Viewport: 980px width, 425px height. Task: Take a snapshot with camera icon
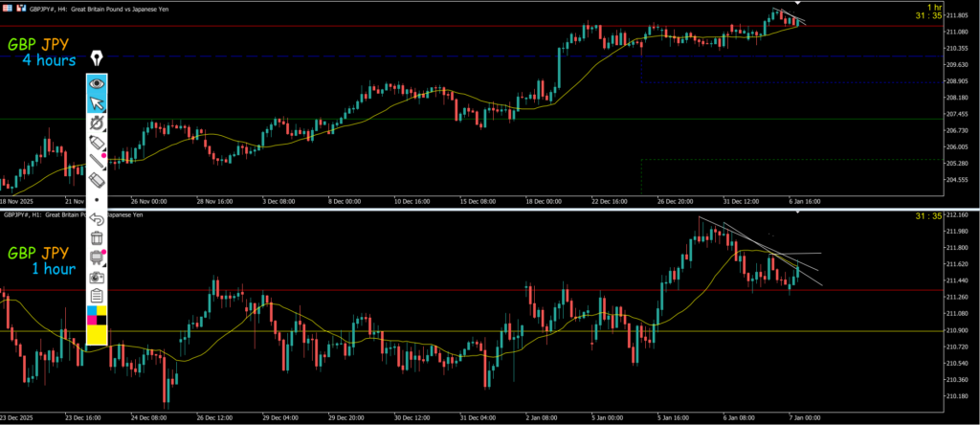97,277
